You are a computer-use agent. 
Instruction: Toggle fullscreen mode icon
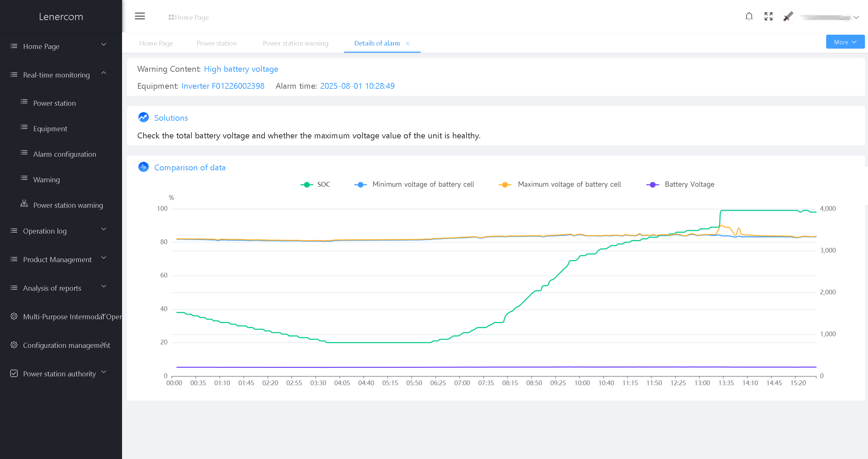(768, 16)
